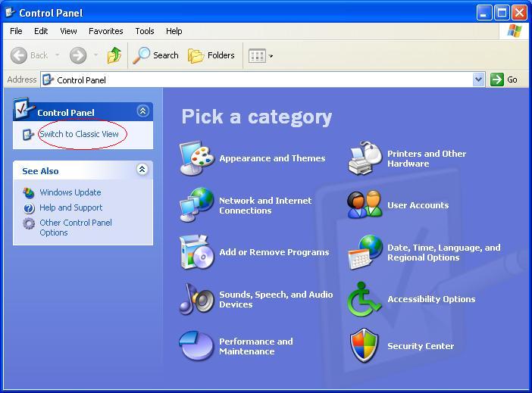The height and width of the screenshot is (393, 532).
Task: Click the User Accounts text link
Action: (418, 205)
